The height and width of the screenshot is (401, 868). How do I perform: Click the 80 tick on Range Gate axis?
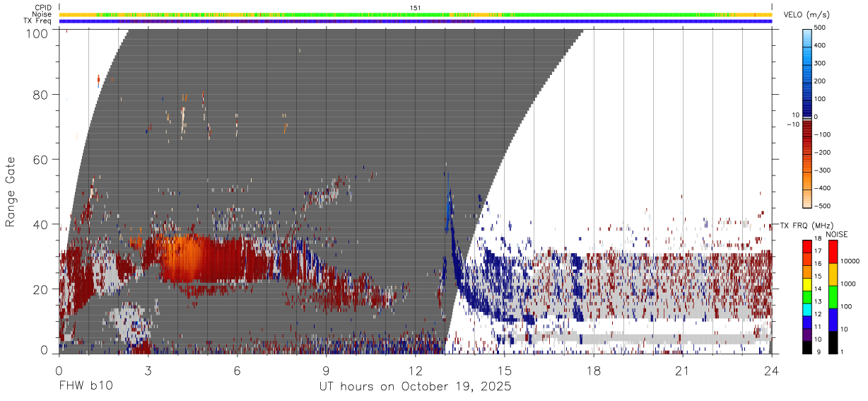(41, 95)
